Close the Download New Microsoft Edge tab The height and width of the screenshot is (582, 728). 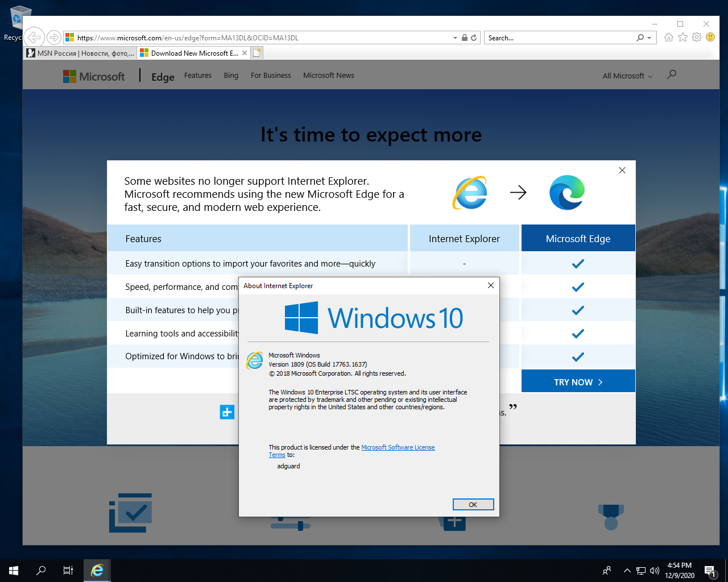click(x=245, y=53)
